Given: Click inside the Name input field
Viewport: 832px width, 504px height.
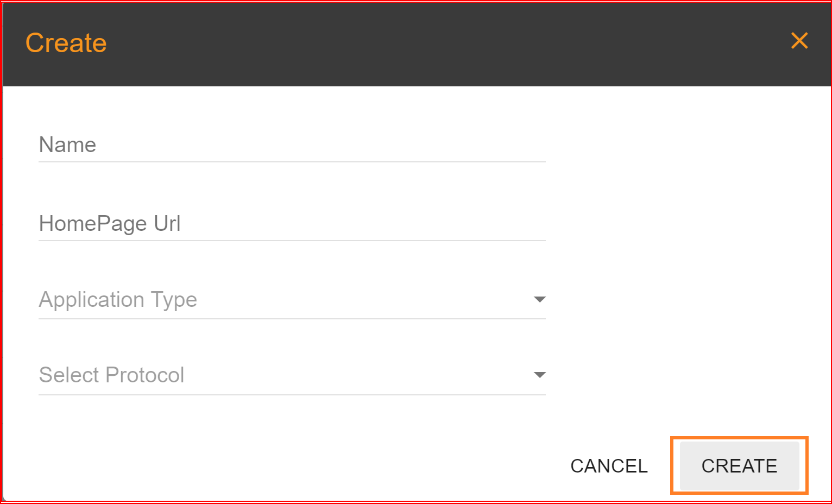Looking at the screenshot, I should click(272, 146).
